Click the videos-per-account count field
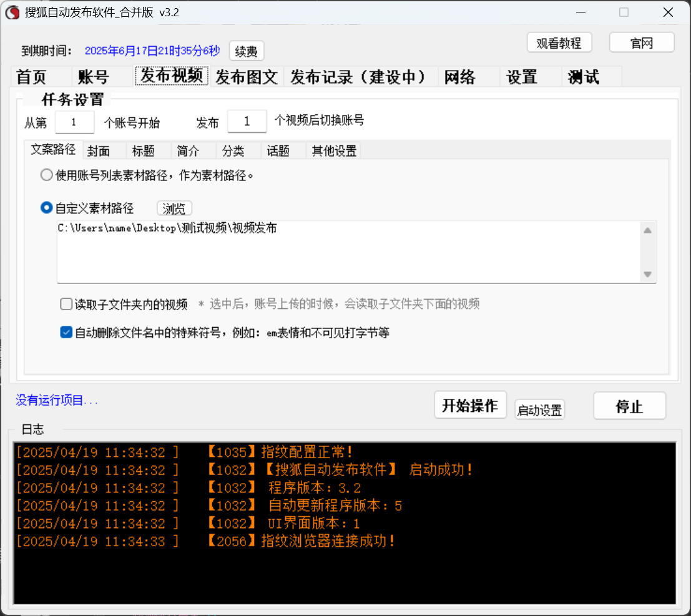691x616 pixels. [247, 121]
